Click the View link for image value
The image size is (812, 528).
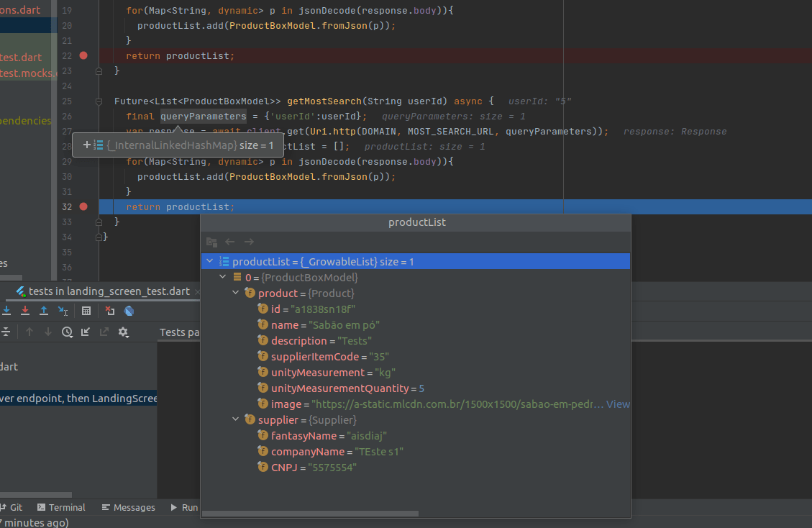[619, 404]
